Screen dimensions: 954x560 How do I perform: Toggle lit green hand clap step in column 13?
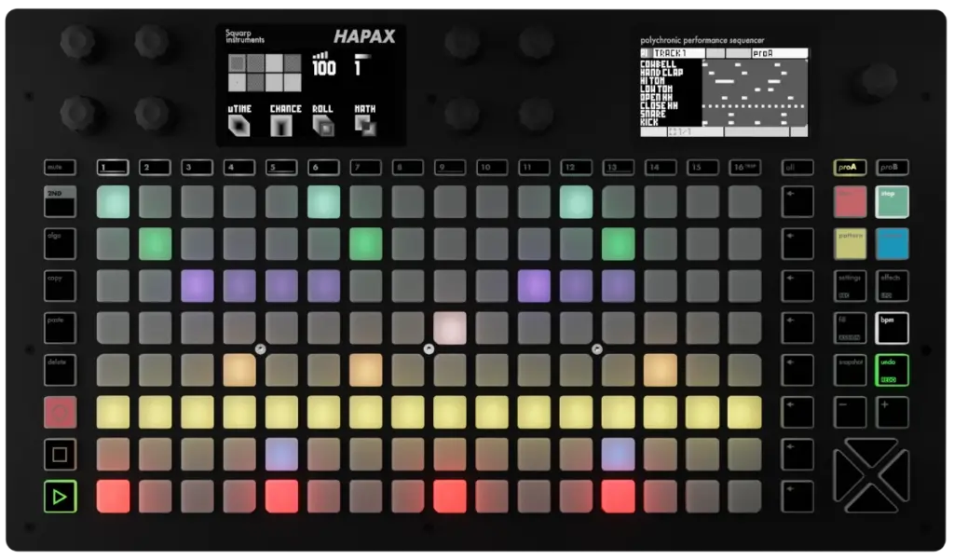(618, 244)
